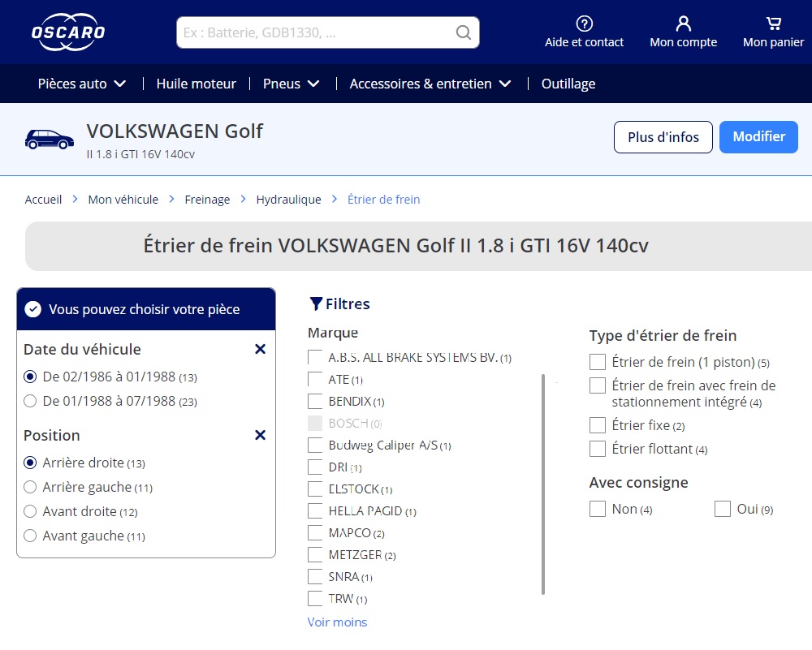This screenshot has height=650, width=812.
Task: Click Étrier de frein breadcrumb
Action: tap(383, 200)
